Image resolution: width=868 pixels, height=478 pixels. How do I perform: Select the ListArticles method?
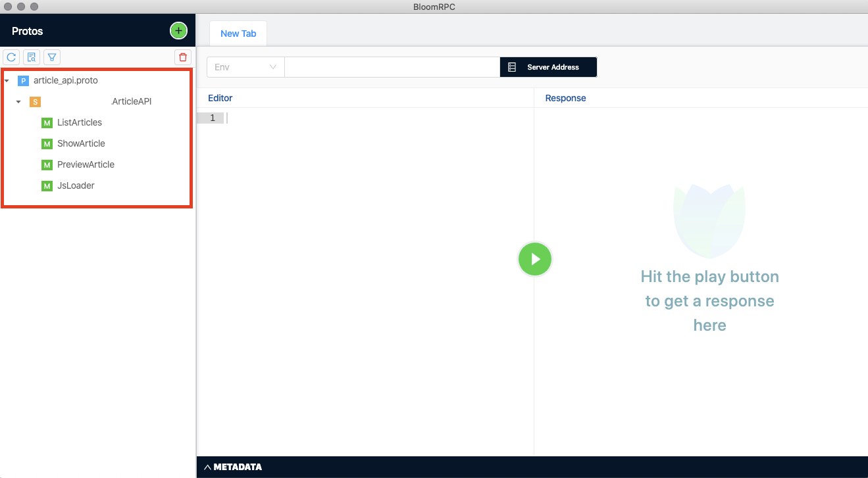pos(80,122)
